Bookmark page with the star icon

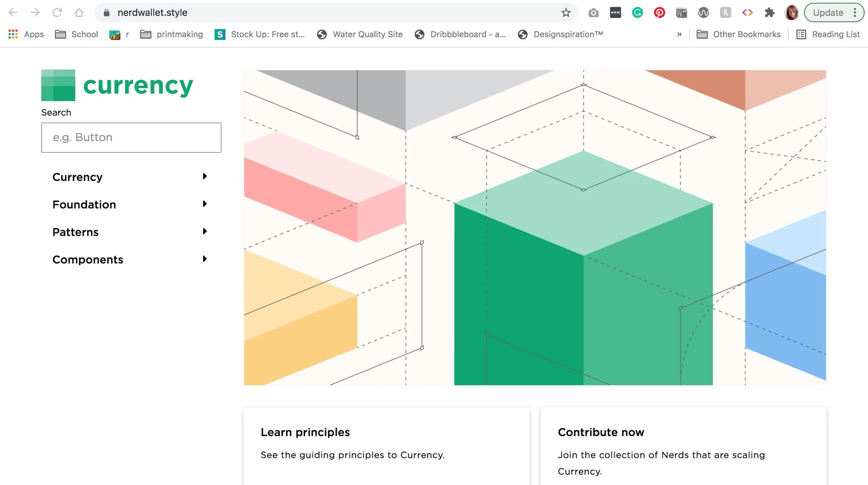click(566, 13)
